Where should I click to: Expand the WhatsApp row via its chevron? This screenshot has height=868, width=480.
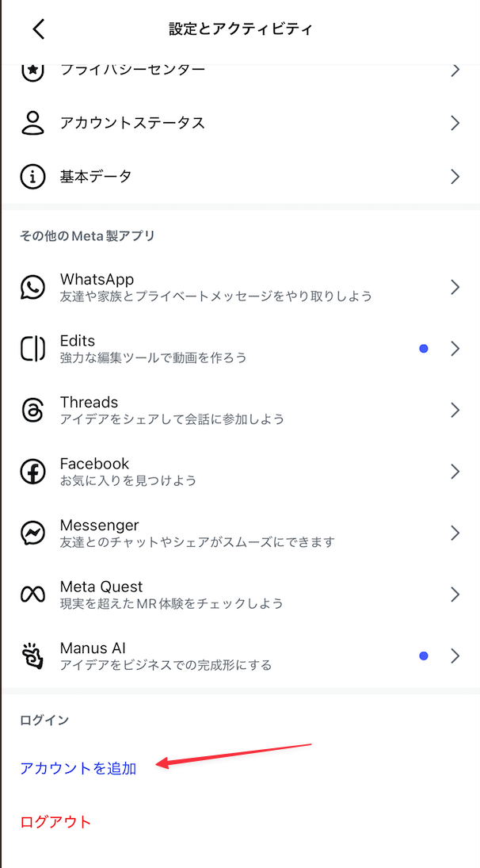click(455, 288)
